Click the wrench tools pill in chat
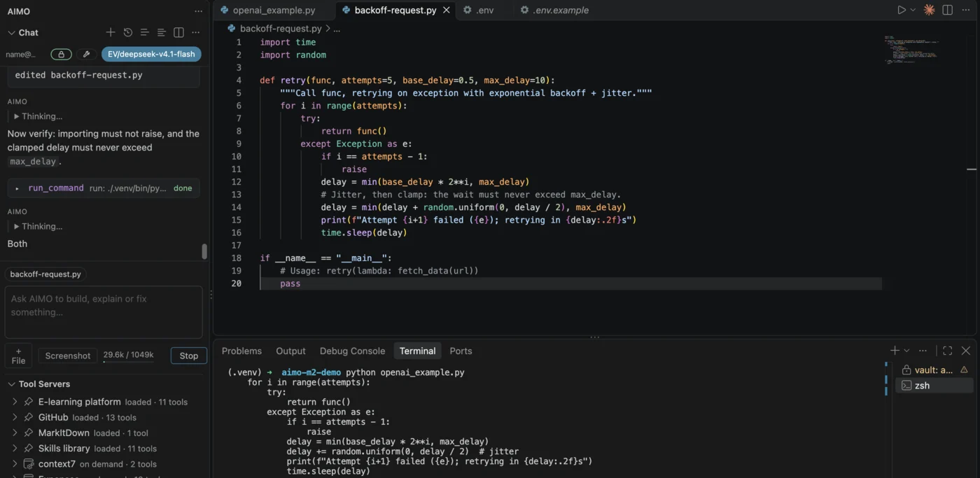Viewport: 980px width, 478px height. 86,54
